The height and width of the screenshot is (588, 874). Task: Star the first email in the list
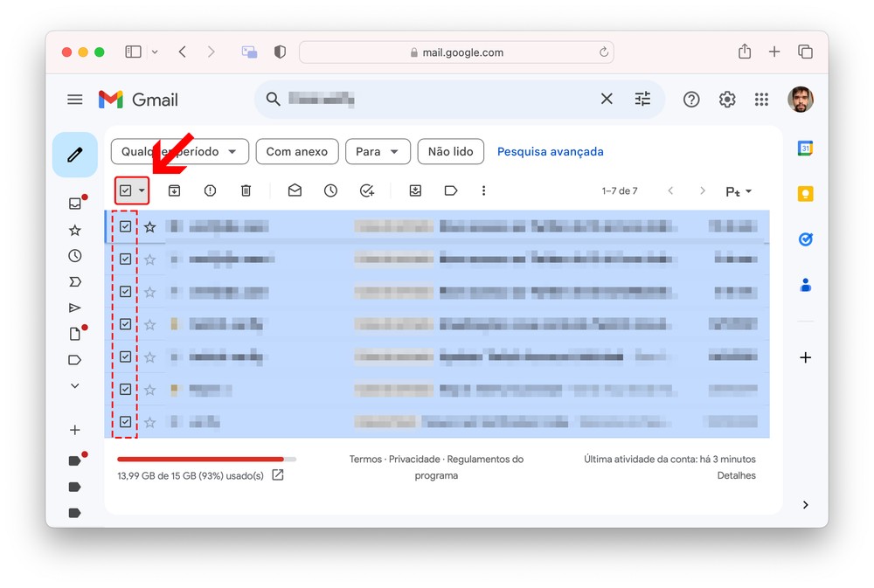[149, 227]
